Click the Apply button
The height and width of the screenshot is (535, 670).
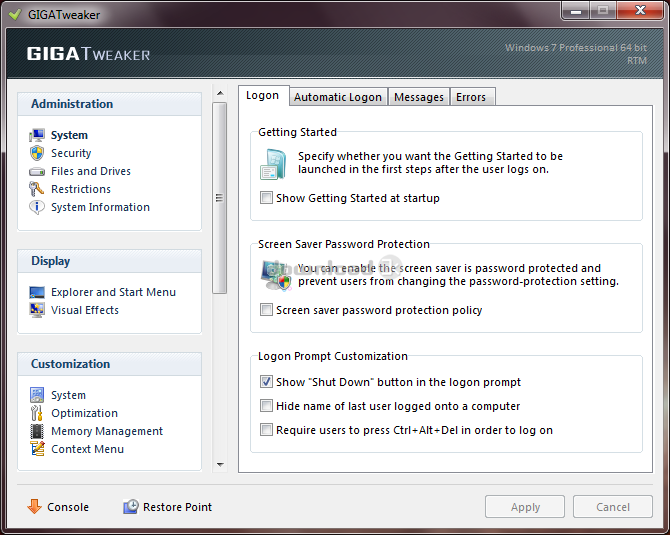pyautogui.click(x=525, y=507)
